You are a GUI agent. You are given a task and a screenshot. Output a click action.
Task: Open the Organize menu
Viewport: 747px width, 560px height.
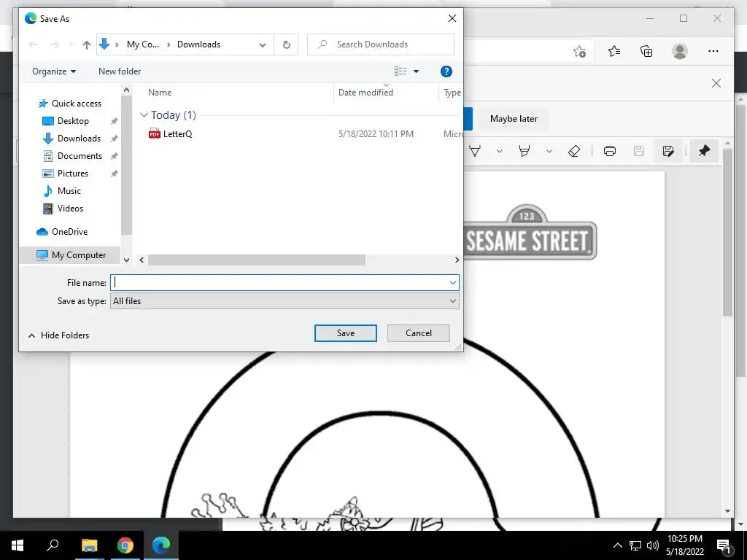[54, 71]
